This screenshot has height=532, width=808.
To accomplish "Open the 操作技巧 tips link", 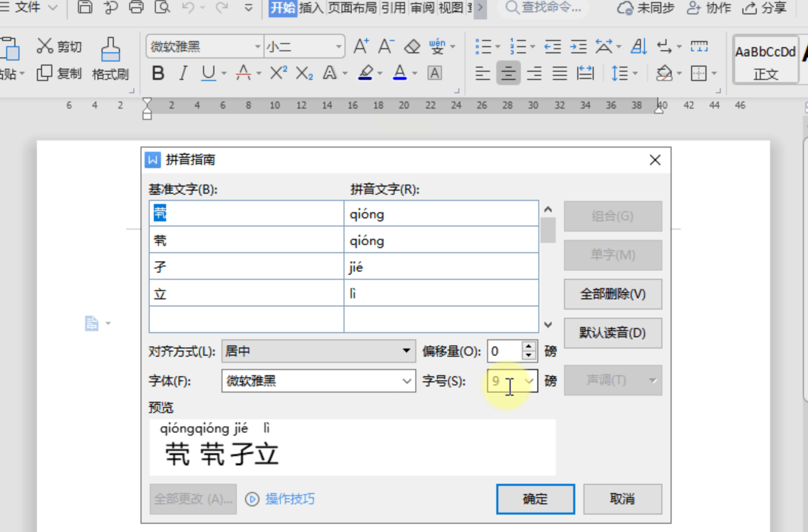I will tap(289, 499).
